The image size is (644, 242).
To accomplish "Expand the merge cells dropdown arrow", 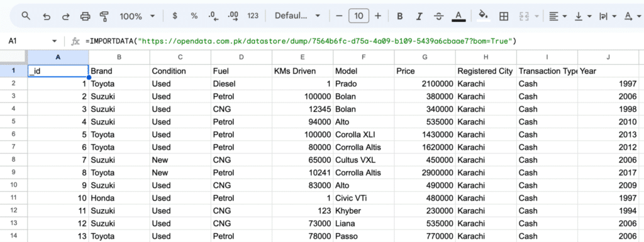I will coord(537,16).
